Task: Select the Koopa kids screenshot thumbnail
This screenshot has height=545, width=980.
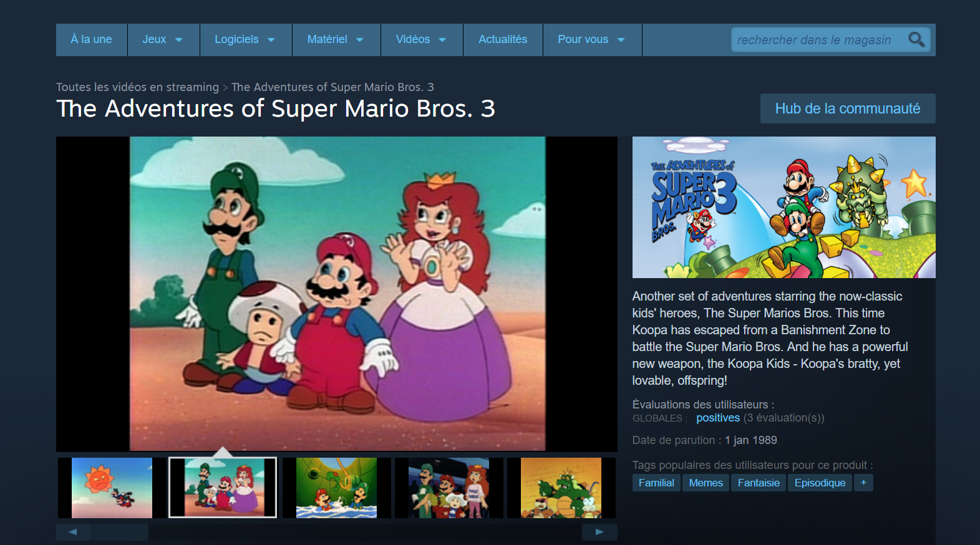Action: point(561,488)
